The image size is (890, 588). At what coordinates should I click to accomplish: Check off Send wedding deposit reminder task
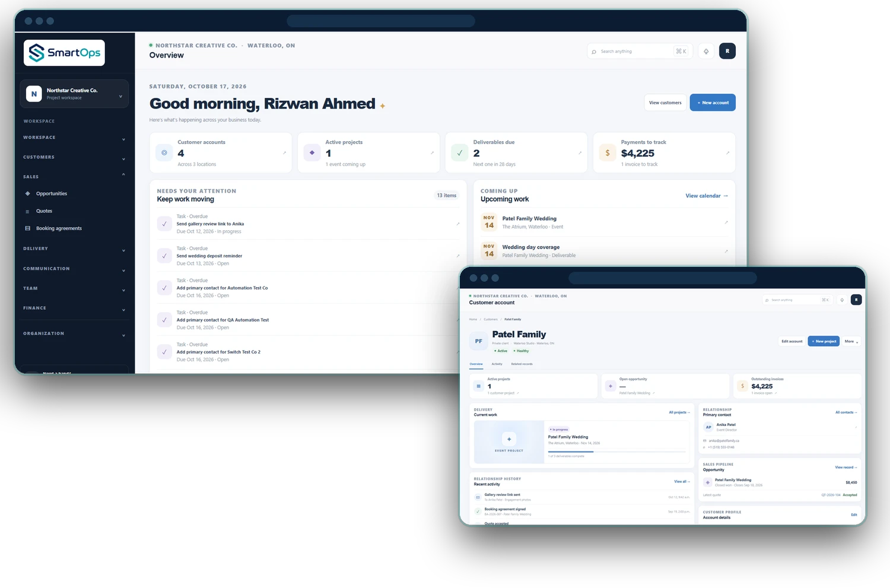(164, 256)
